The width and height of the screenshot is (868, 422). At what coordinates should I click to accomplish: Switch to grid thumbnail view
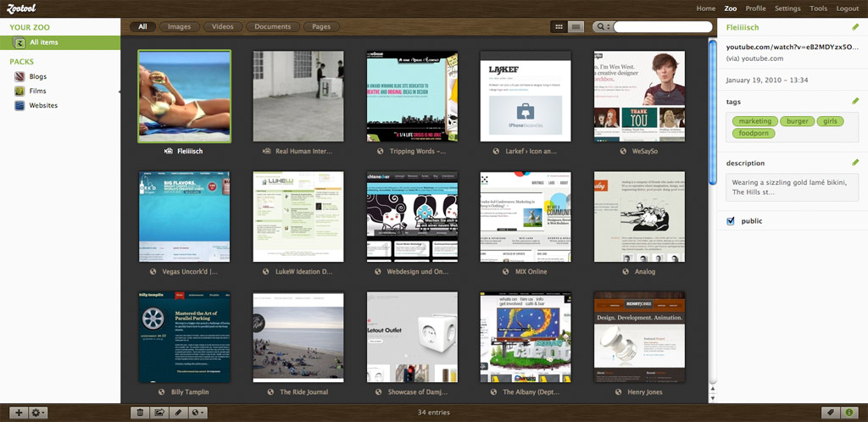(559, 27)
